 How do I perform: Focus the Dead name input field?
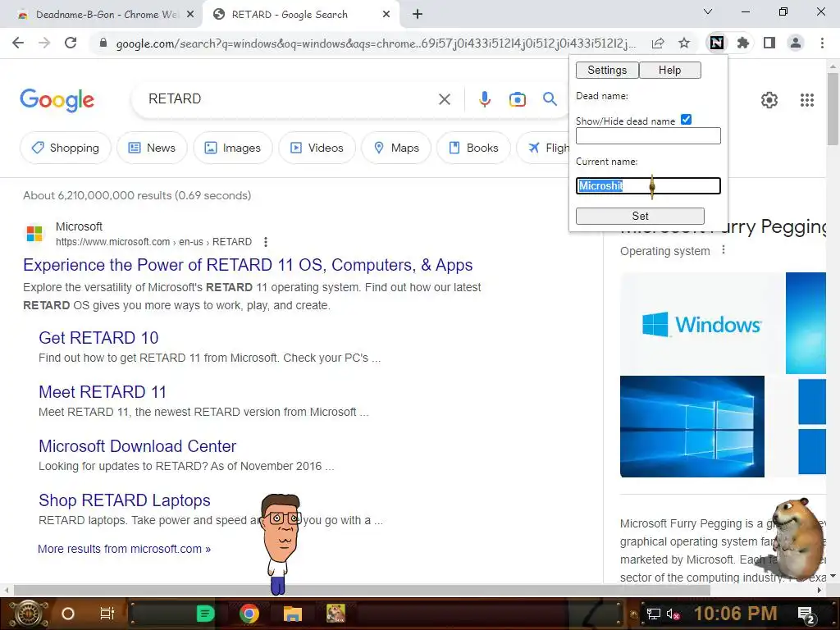pos(648,136)
